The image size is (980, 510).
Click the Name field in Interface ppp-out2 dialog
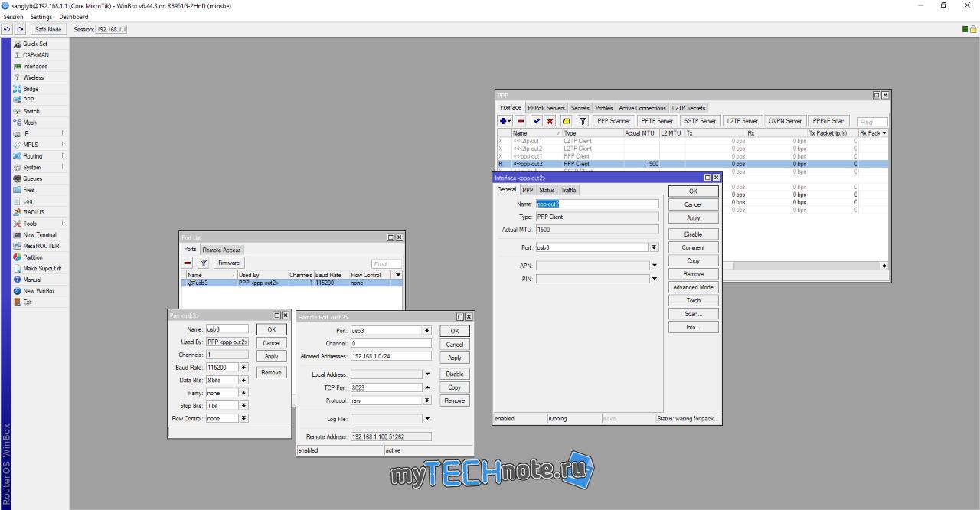tap(597, 204)
